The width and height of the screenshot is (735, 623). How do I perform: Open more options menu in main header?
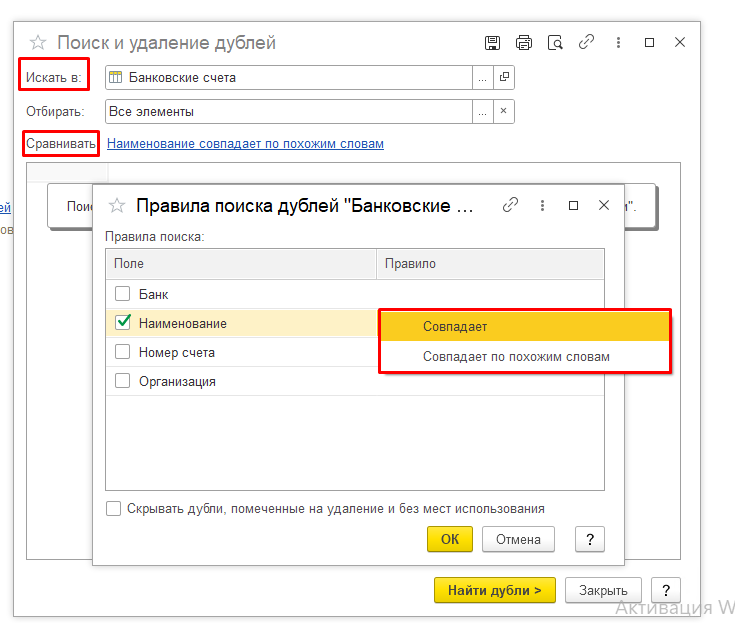coord(618,43)
